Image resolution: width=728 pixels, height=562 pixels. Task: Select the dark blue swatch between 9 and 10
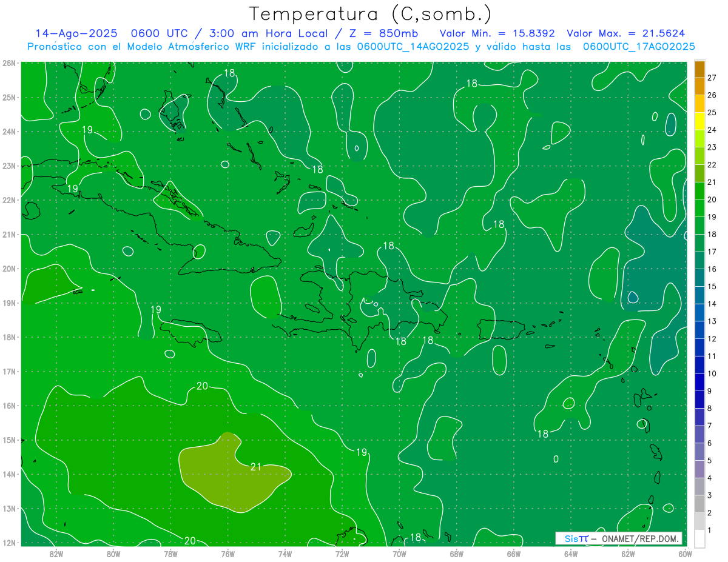tap(699, 383)
